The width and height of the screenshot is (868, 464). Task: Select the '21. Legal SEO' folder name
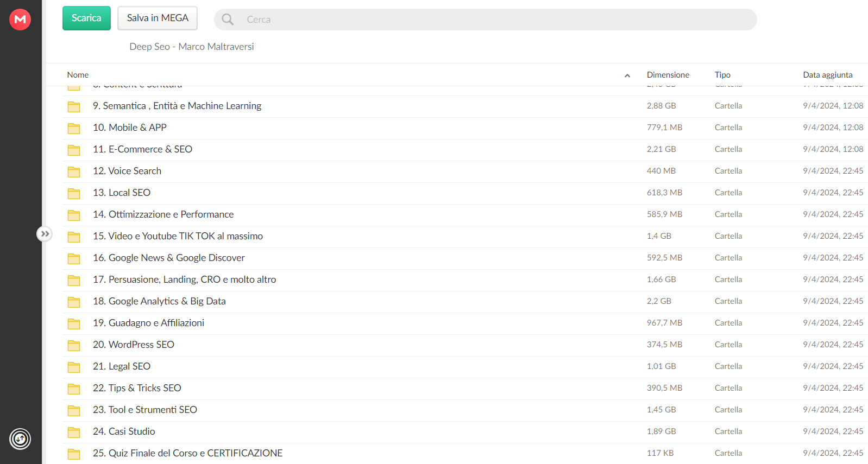(x=122, y=366)
